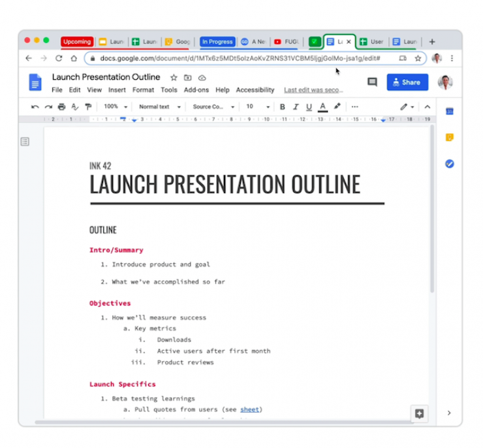Star the Launch Presentation Outline document
This screenshot has width=483, height=448.
point(174,78)
